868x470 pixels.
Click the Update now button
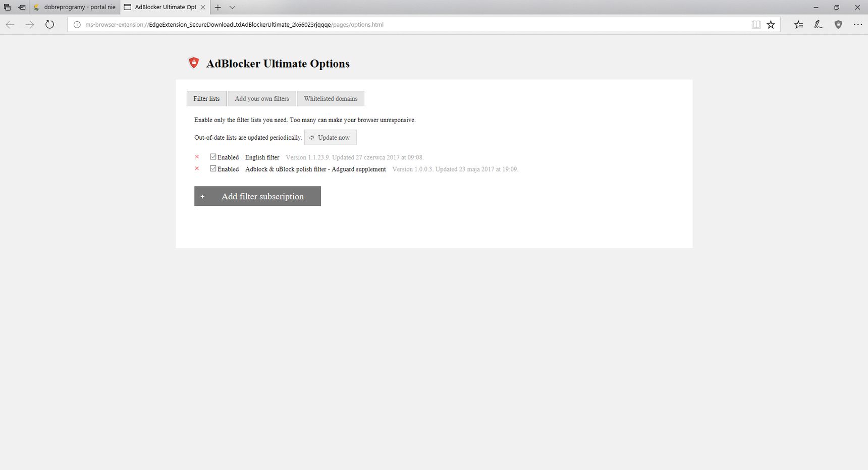pos(331,137)
